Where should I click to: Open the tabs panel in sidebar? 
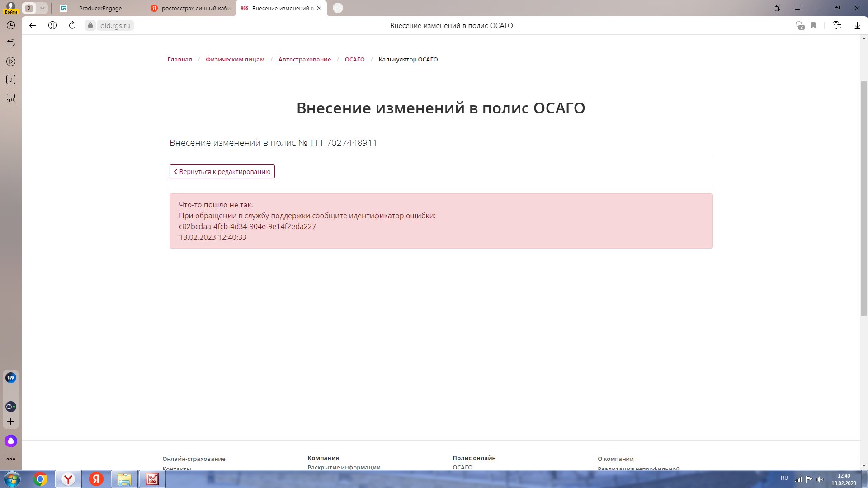point(11,44)
